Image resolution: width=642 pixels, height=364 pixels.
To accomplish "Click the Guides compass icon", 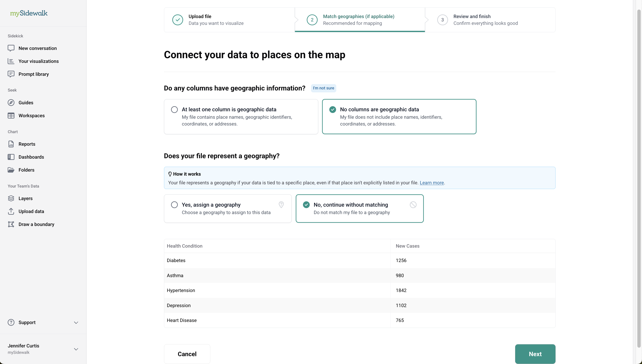I will pos(11,103).
